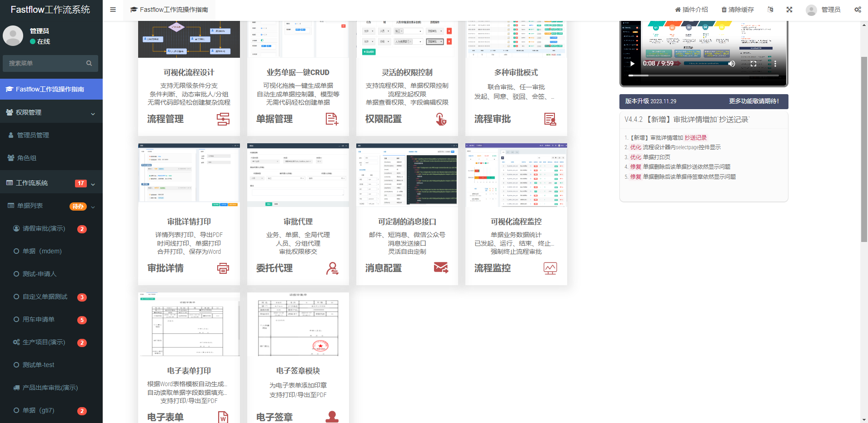Expand the 单据列表 submenu
This screenshot has height=423, width=868.
click(x=51, y=206)
